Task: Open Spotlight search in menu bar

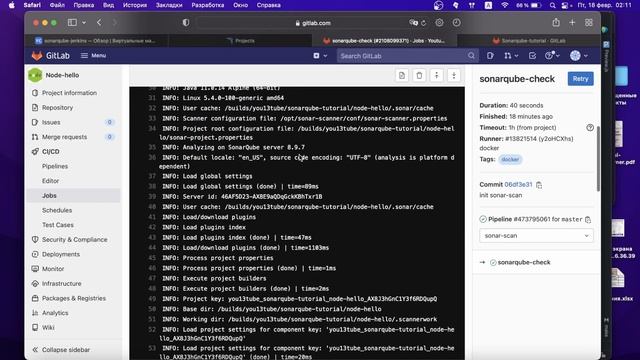Action: point(552,5)
